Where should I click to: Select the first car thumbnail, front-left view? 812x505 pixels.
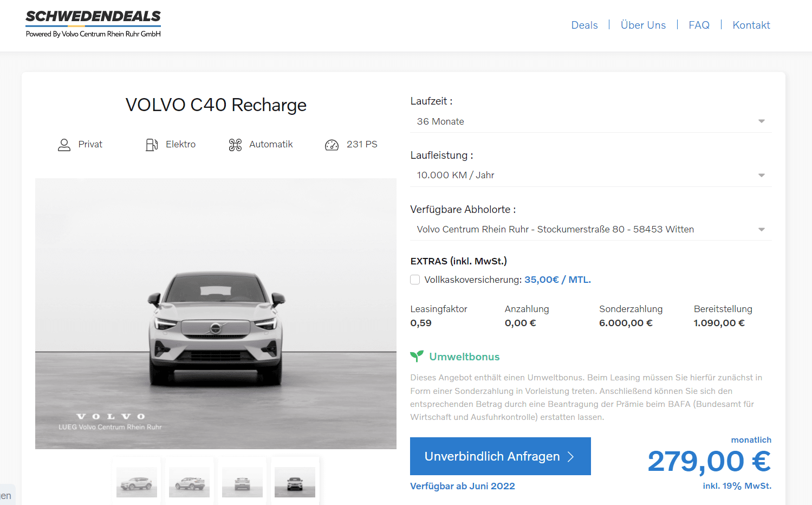137,482
